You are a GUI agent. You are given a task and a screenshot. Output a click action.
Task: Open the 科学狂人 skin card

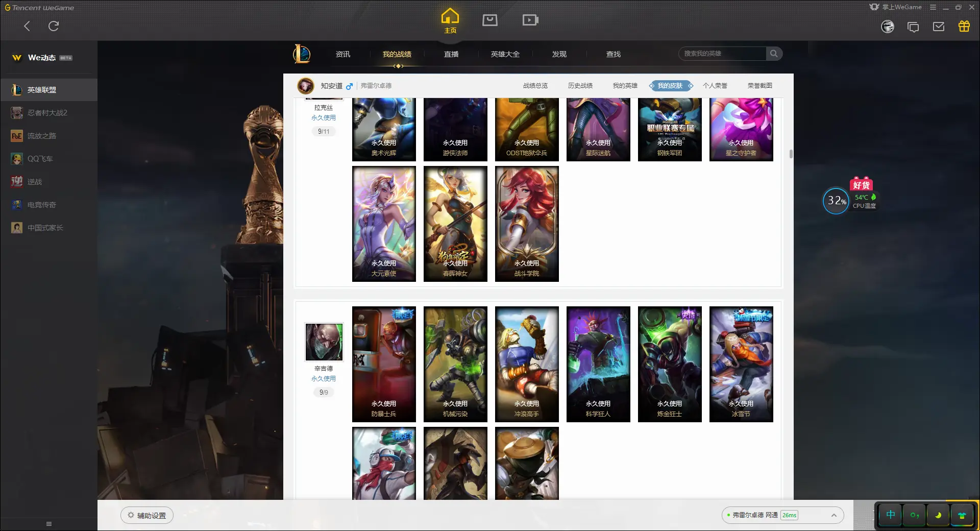pos(598,364)
